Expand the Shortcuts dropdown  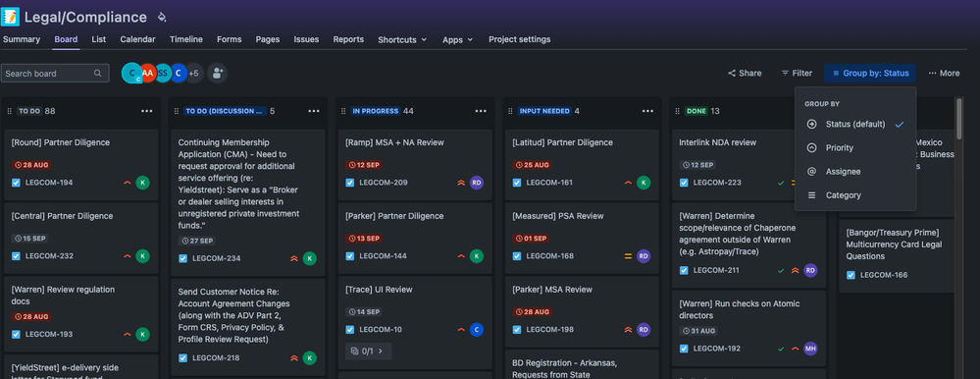pos(402,39)
